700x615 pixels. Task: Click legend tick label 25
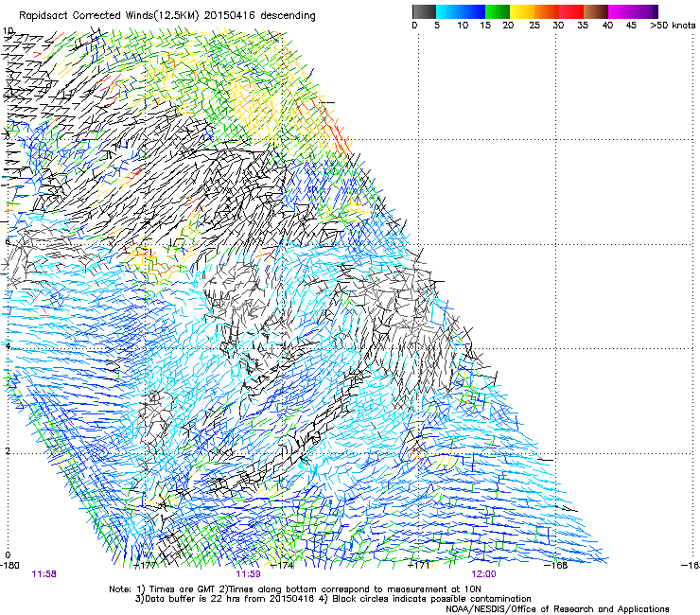click(534, 25)
